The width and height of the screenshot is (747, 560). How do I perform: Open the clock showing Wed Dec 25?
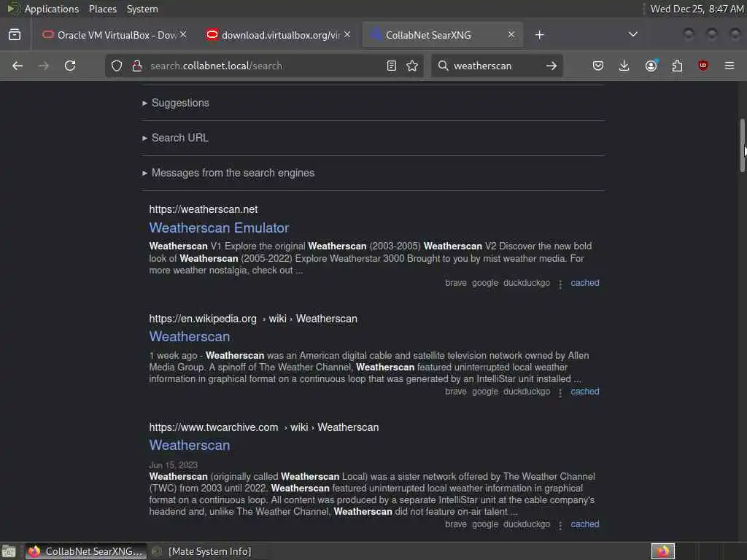697,9
